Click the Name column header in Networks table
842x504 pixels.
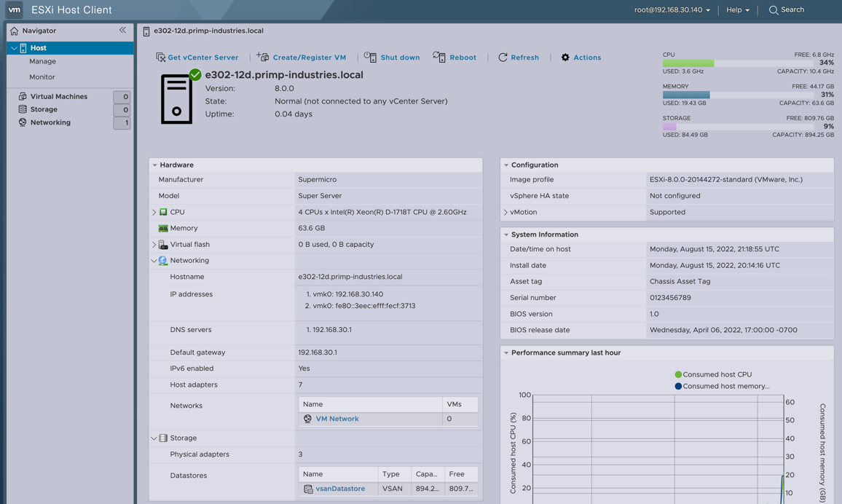coord(370,404)
